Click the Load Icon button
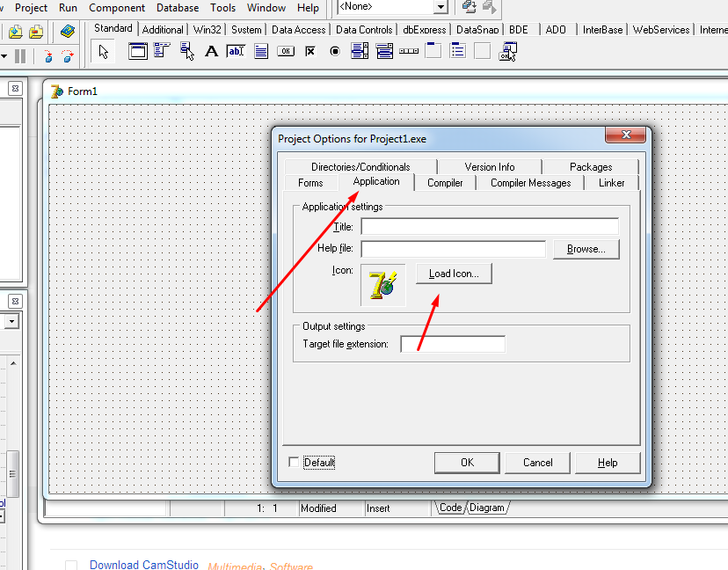The width and height of the screenshot is (728, 570). (x=454, y=274)
